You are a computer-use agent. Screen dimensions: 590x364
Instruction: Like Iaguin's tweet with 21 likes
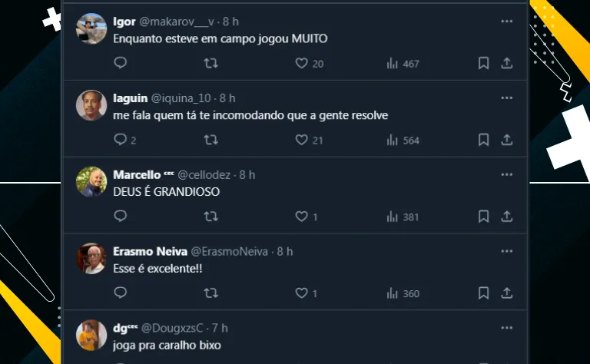[302, 140]
